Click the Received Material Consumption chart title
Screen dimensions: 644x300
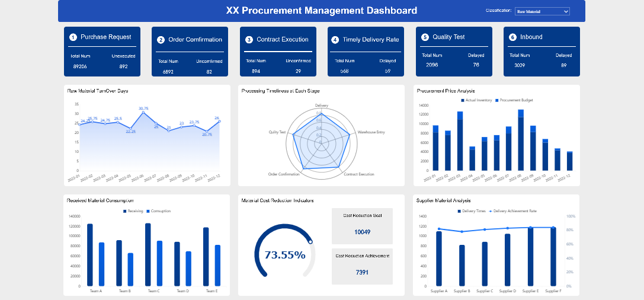[100, 200]
